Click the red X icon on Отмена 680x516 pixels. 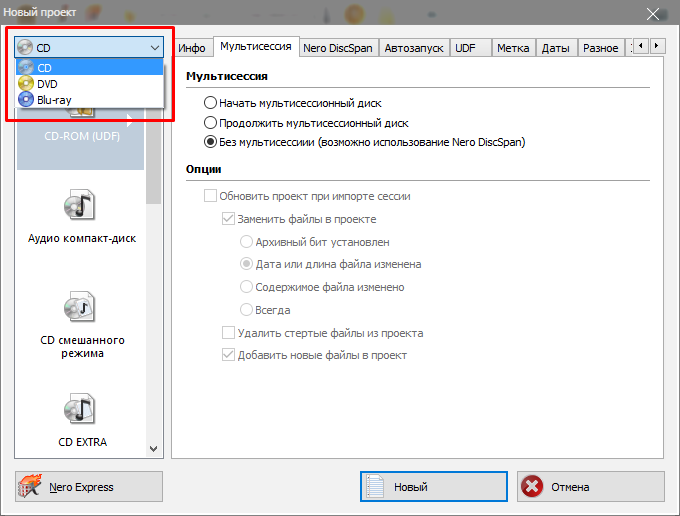(x=532, y=486)
